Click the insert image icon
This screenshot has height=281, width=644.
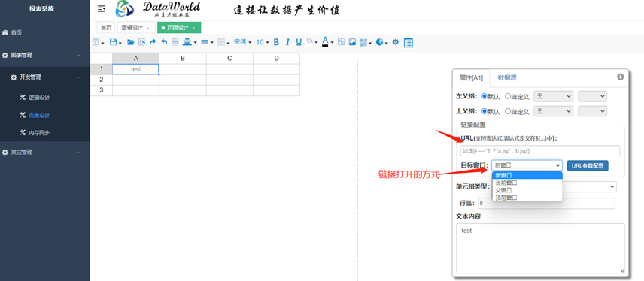[352, 42]
